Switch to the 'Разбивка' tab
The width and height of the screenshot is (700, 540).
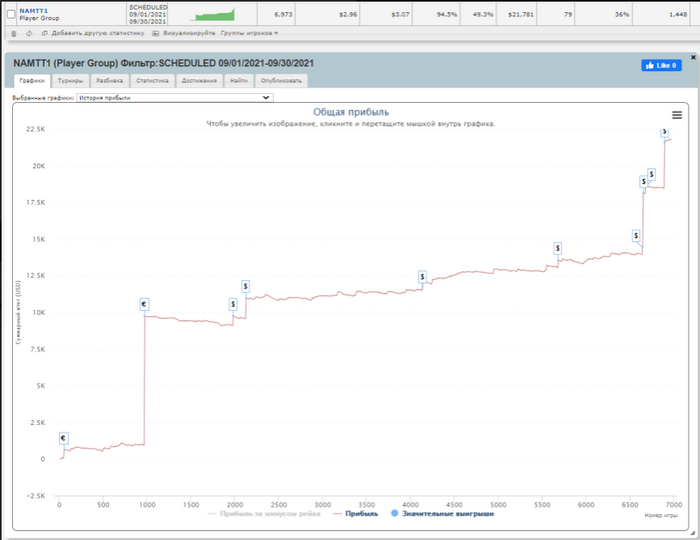(110, 81)
